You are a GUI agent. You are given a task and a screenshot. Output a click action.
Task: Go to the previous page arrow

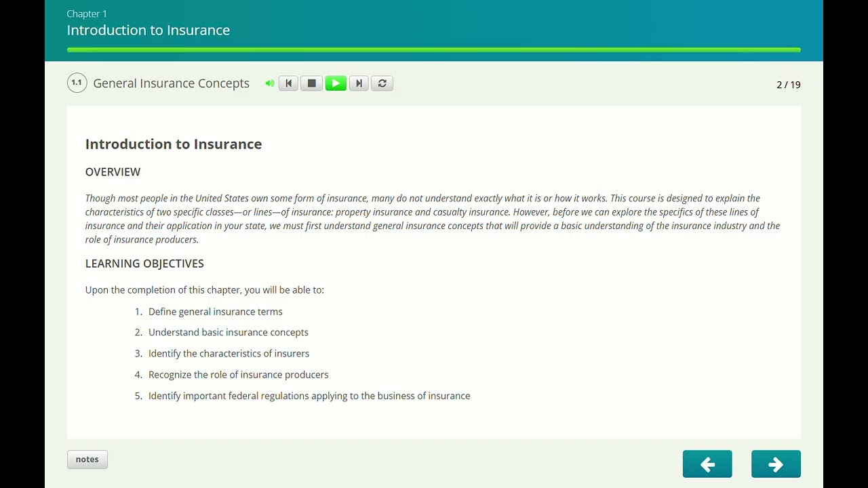707,464
